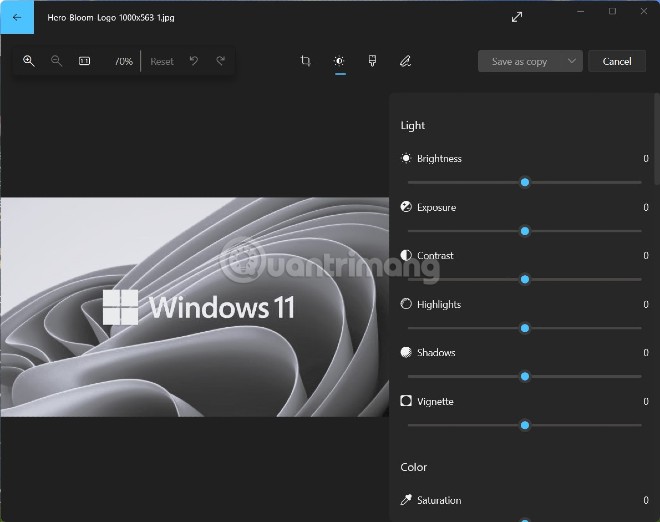Click the Contrast slider handle
Screen dimensions: 660x522
(525, 280)
